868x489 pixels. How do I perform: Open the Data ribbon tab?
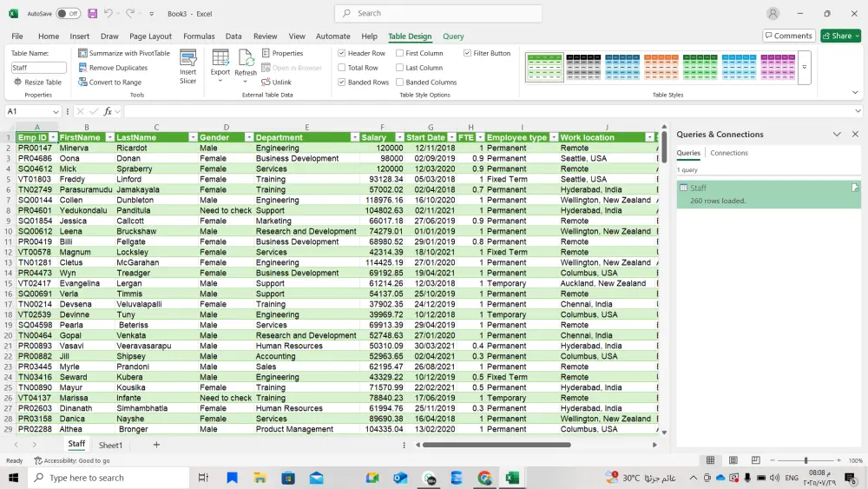[x=233, y=36]
